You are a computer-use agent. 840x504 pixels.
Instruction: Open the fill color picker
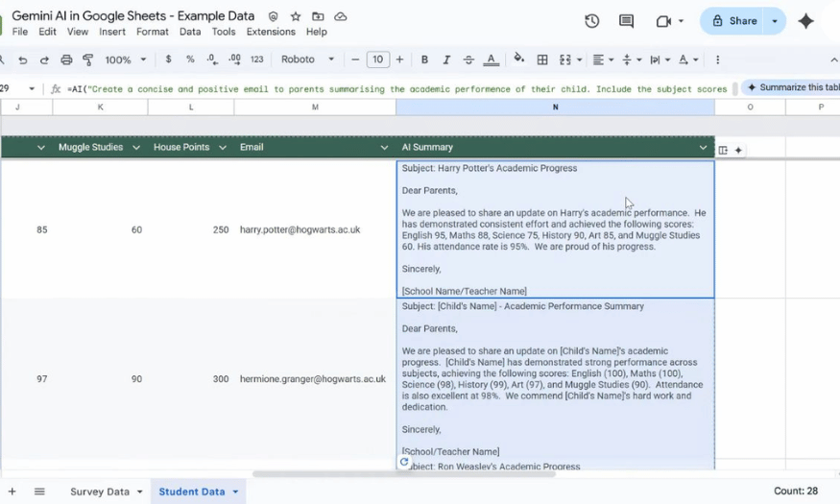click(519, 59)
